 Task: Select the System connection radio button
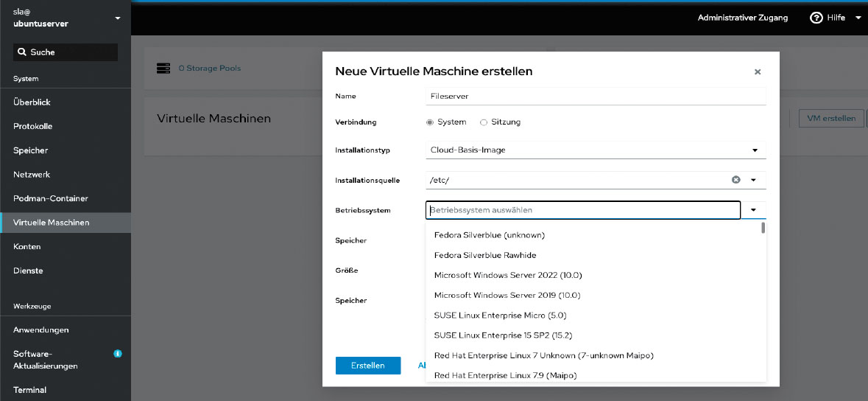430,122
